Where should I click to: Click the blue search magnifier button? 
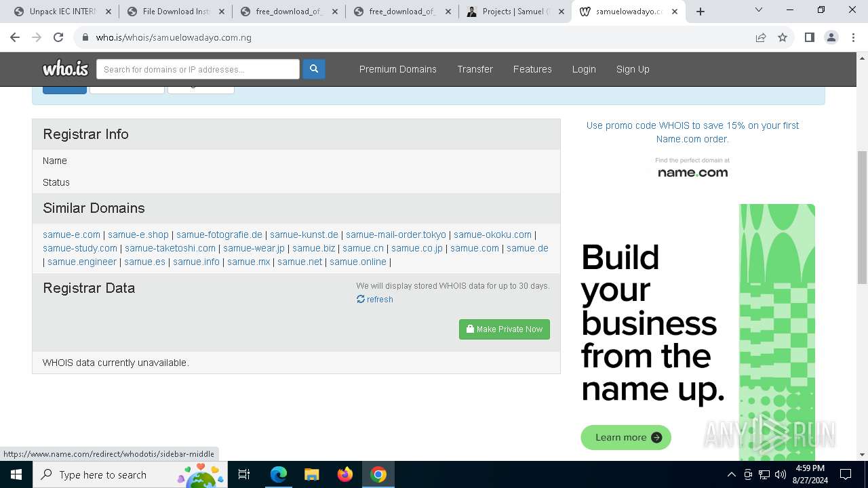(313, 69)
